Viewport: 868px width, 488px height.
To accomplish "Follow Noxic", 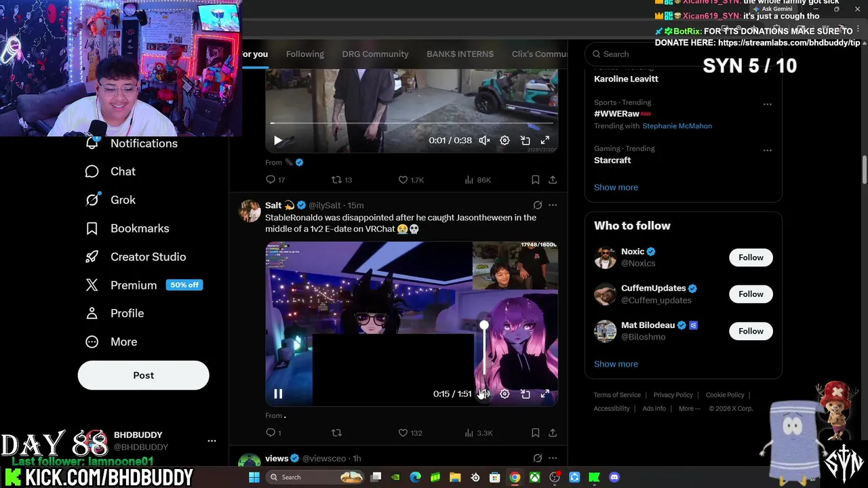I will click(x=751, y=258).
